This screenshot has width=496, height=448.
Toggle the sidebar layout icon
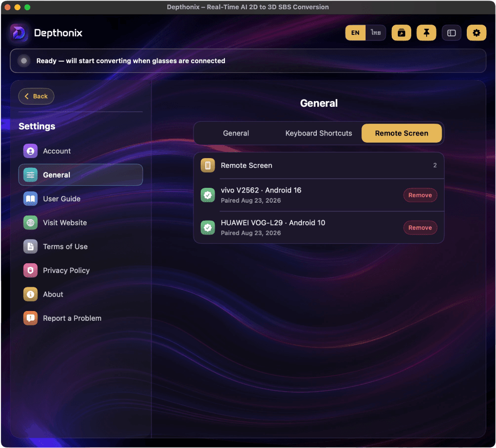click(x=451, y=32)
